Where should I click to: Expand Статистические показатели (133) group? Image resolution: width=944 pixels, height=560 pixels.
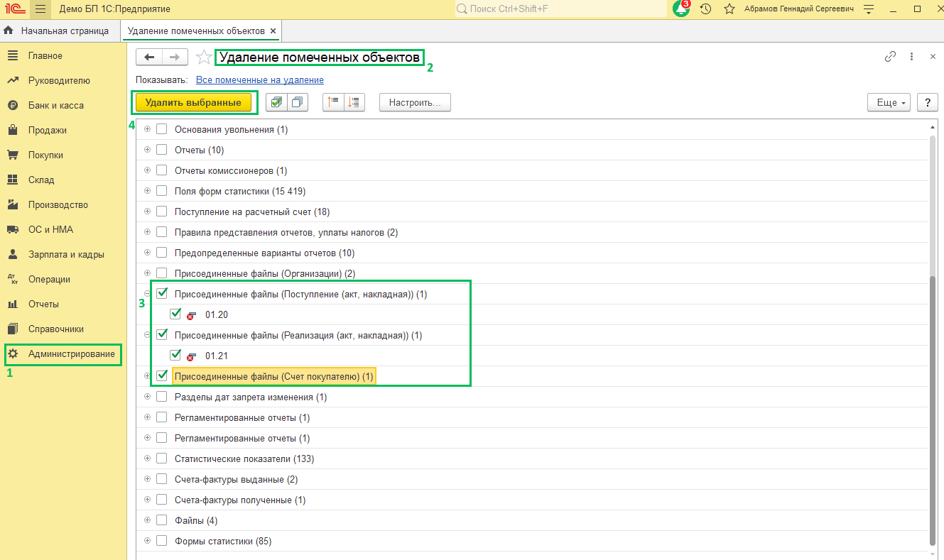[x=148, y=459]
